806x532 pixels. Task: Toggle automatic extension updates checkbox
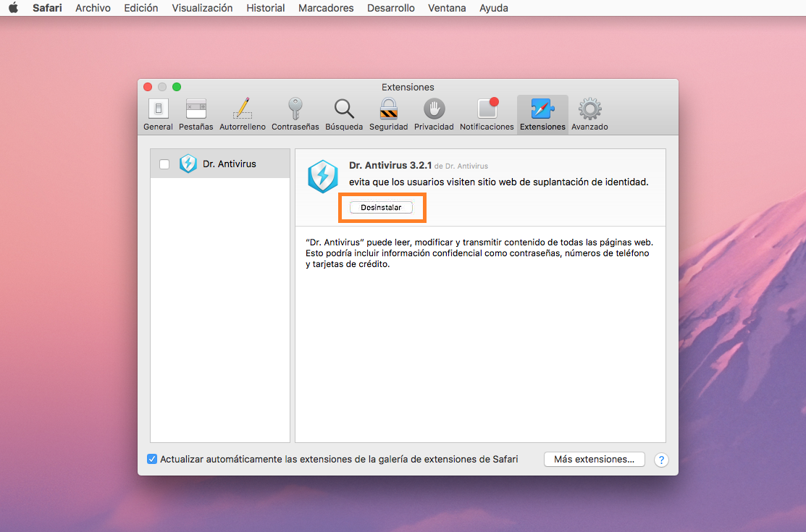pyautogui.click(x=152, y=459)
